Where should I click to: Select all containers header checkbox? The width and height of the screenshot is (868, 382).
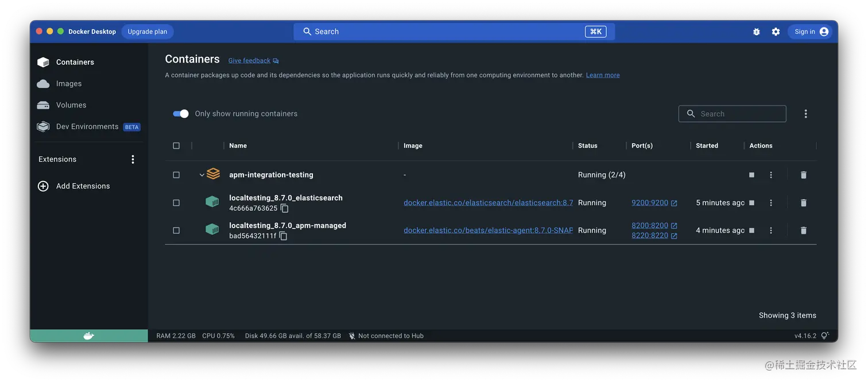176,146
